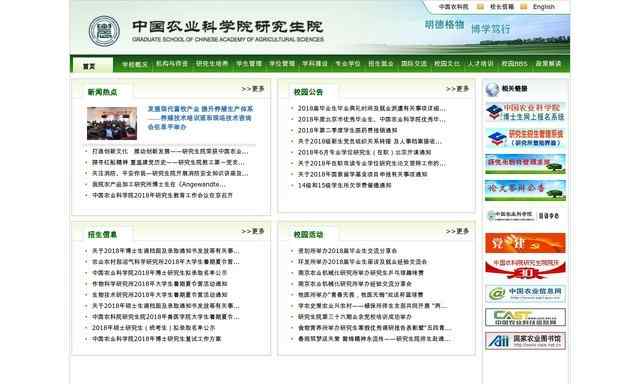Select the 专业学位 menu item
The image size is (640, 384).
click(348, 64)
